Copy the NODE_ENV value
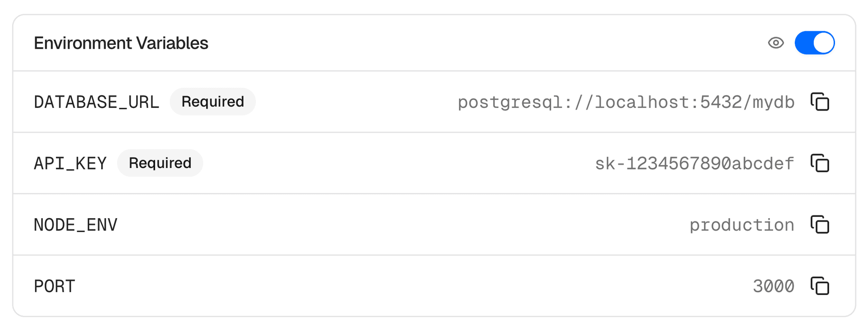868x336 pixels. pos(820,225)
